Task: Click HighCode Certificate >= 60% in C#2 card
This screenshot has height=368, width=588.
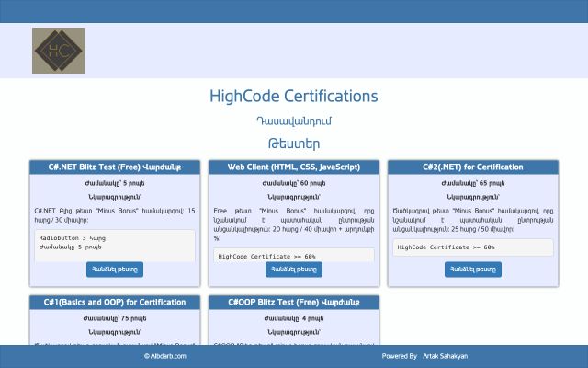Action: tap(473, 247)
